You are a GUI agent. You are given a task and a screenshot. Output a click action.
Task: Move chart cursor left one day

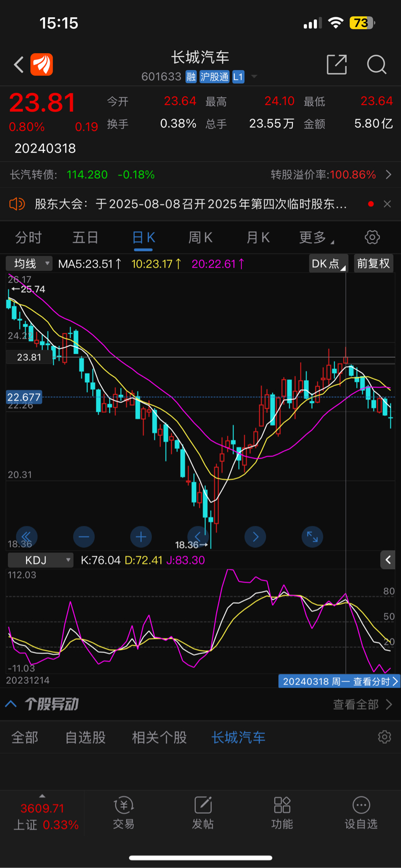coord(198,536)
